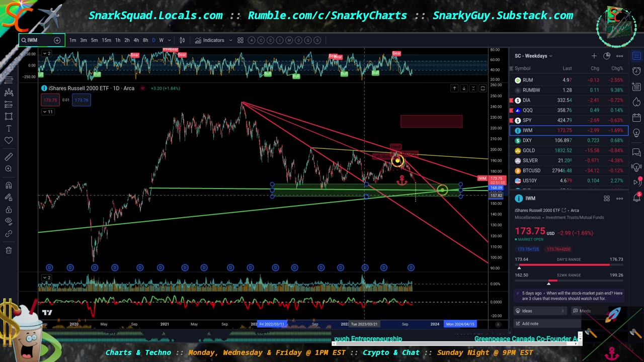Select the Measure ruler tool

pos(9,157)
